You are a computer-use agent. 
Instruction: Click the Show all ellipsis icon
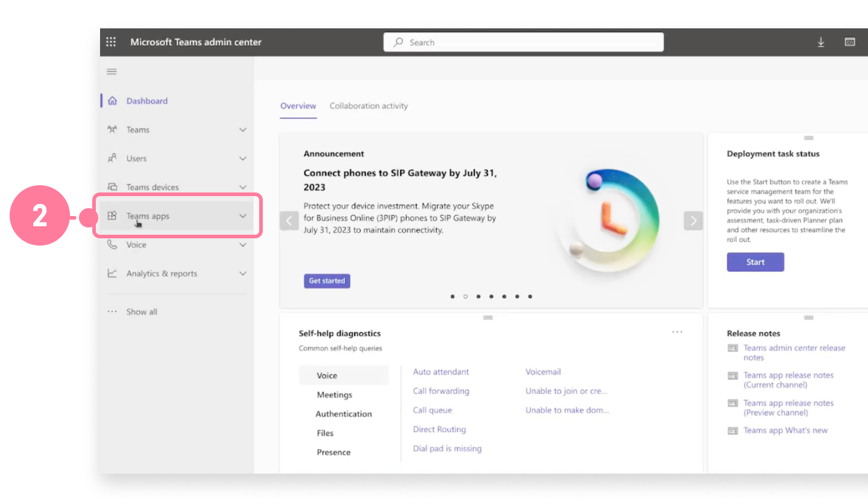112,312
